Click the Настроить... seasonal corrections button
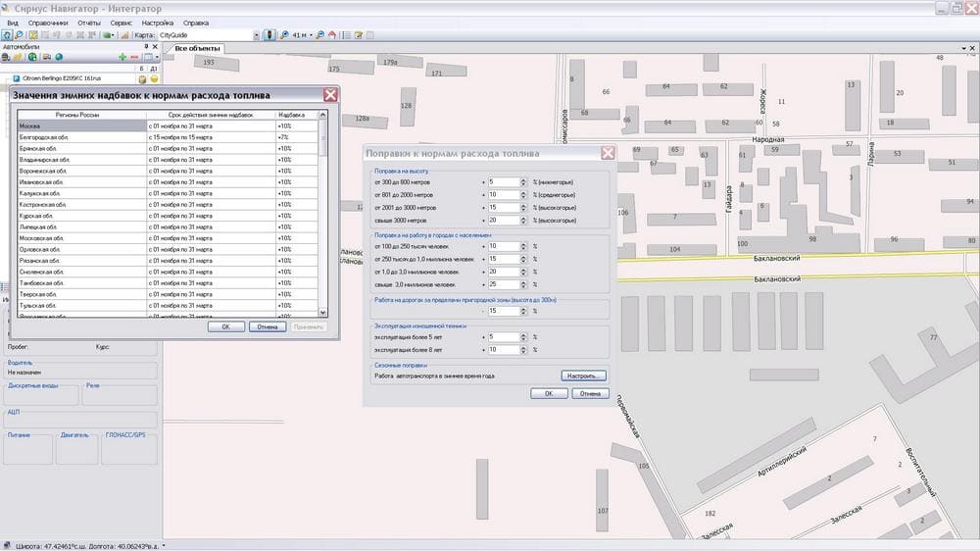 pos(584,376)
